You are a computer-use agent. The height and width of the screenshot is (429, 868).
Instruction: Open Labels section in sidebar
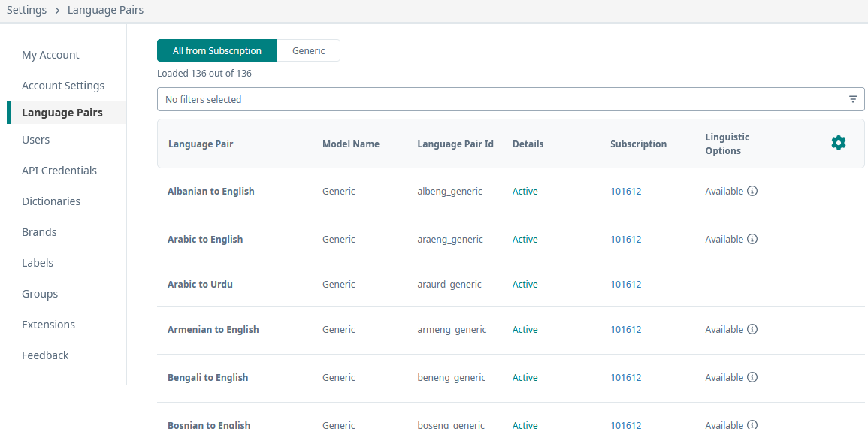click(38, 263)
